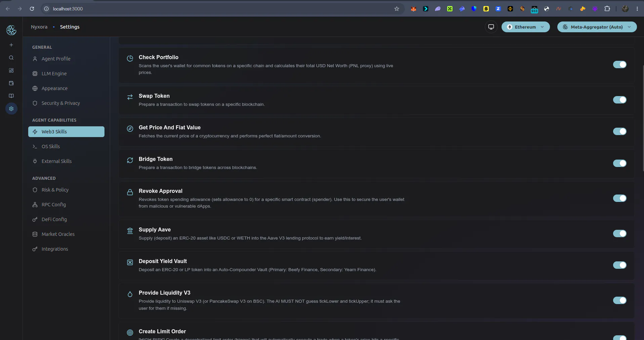644x340 pixels.
Task: Click the target icon next to Create Limit Order
Action: [130, 333]
